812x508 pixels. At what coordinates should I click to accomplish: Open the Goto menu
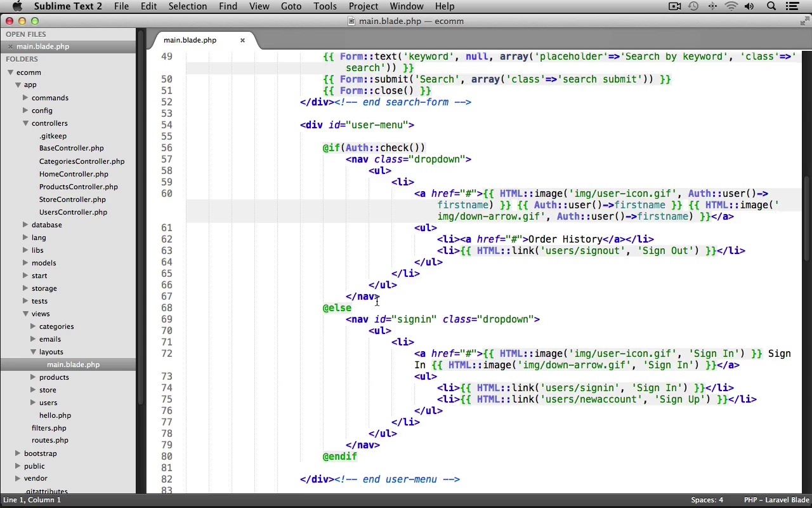click(291, 6)
